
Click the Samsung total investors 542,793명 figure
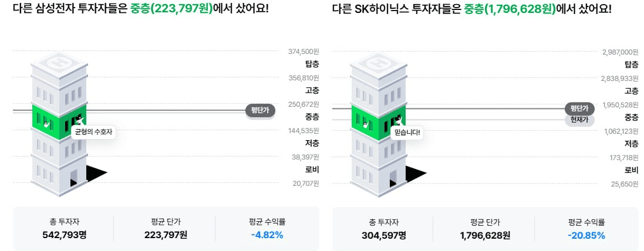(x=65, y=235)
